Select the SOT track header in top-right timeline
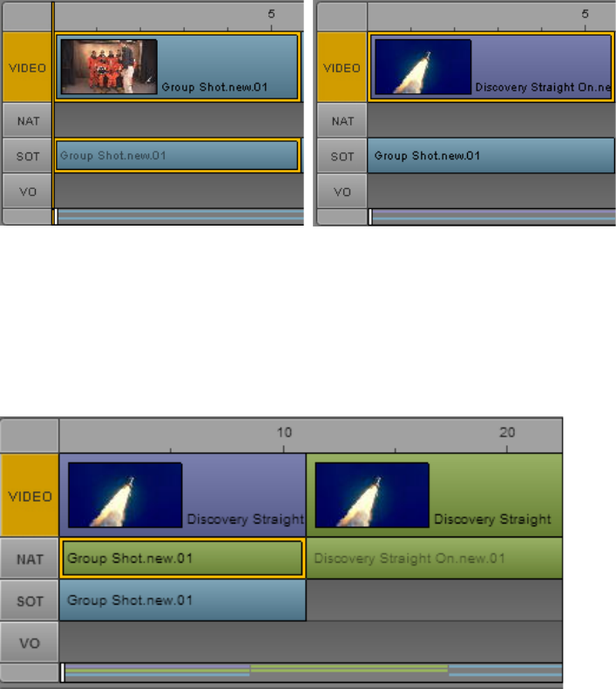This screenshot has height=689, width=616. pos(342,156)
